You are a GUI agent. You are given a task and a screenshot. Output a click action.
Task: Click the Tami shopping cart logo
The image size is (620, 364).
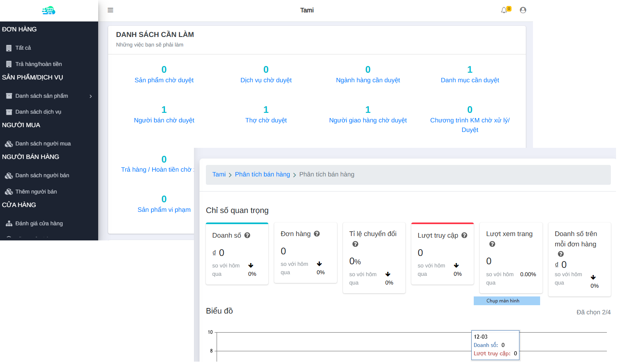tap(48, 10)
